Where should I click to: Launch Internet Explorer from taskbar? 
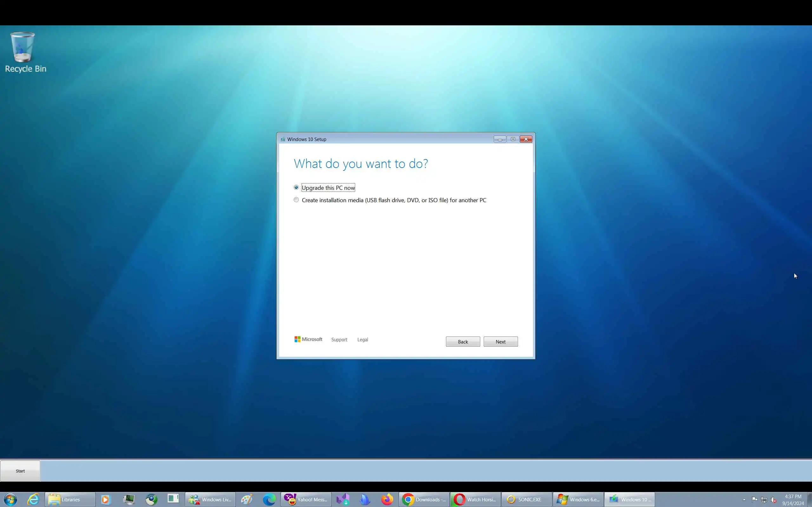33,499
